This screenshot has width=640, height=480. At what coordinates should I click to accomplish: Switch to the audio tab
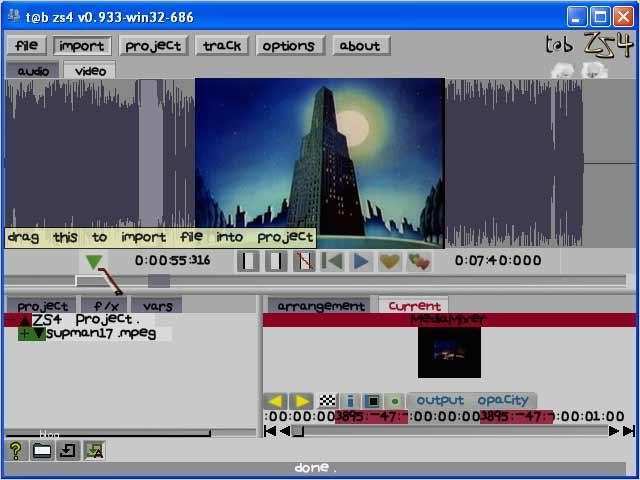[33, 71]
